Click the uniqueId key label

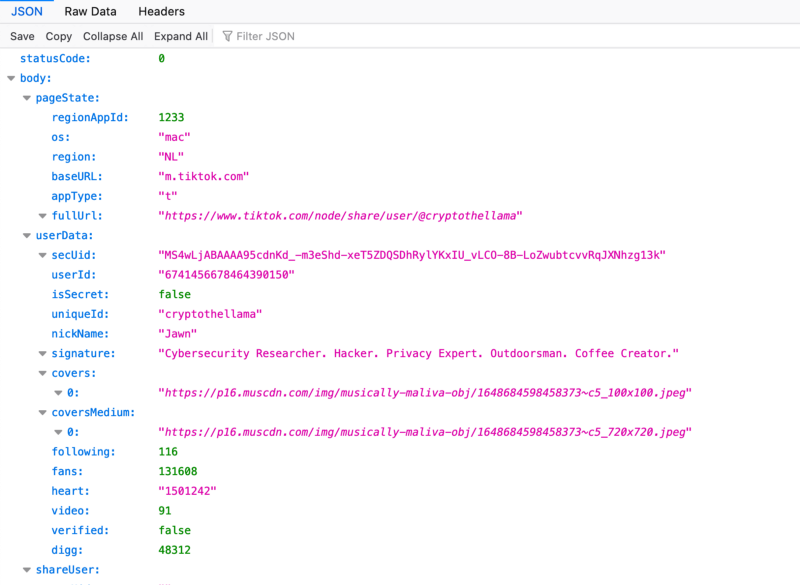[80, 314]
